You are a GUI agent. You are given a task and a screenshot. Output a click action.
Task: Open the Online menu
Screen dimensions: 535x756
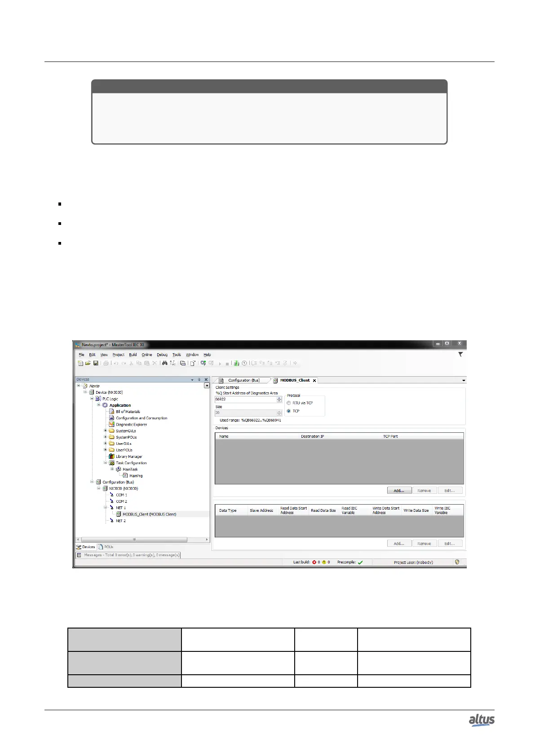coord(147,355)
